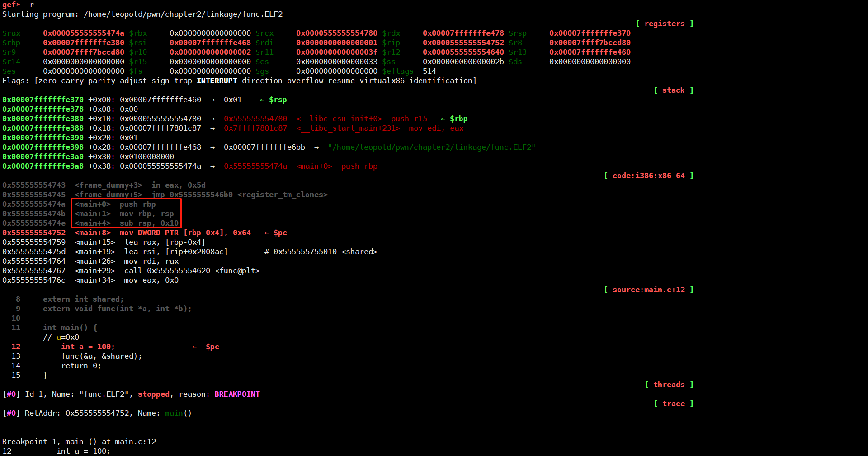
Task: Select the __libc_start_main+231 symbol
Action: tap(348, 128)
